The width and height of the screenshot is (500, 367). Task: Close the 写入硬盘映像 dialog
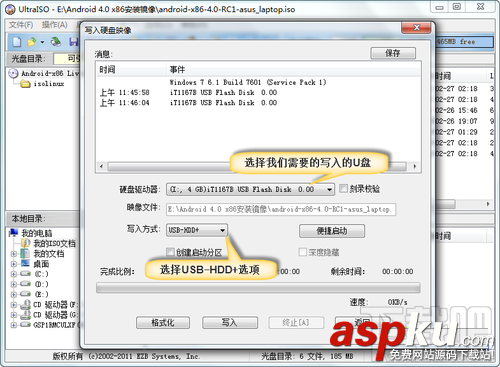(x=416, y=28)
